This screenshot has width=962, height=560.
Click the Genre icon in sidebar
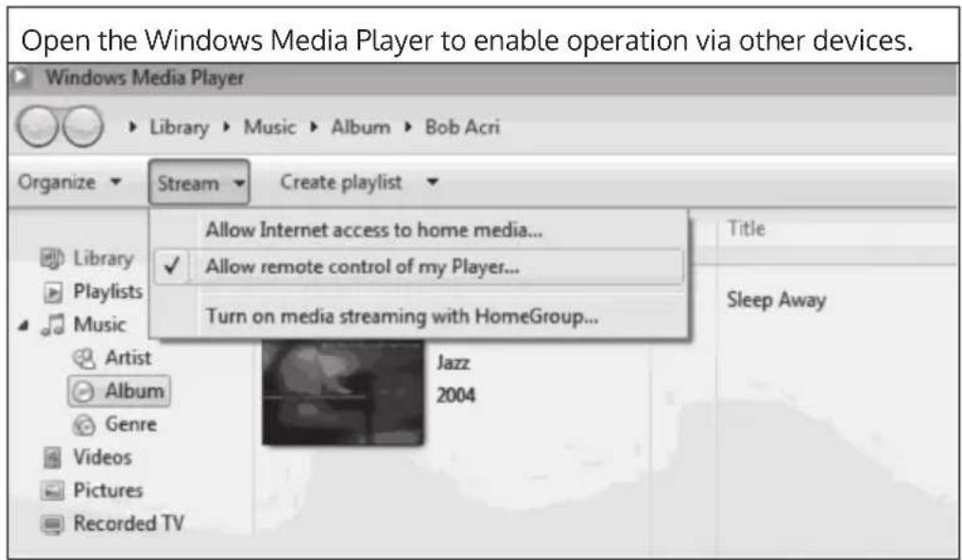click(x=84, y=424)
